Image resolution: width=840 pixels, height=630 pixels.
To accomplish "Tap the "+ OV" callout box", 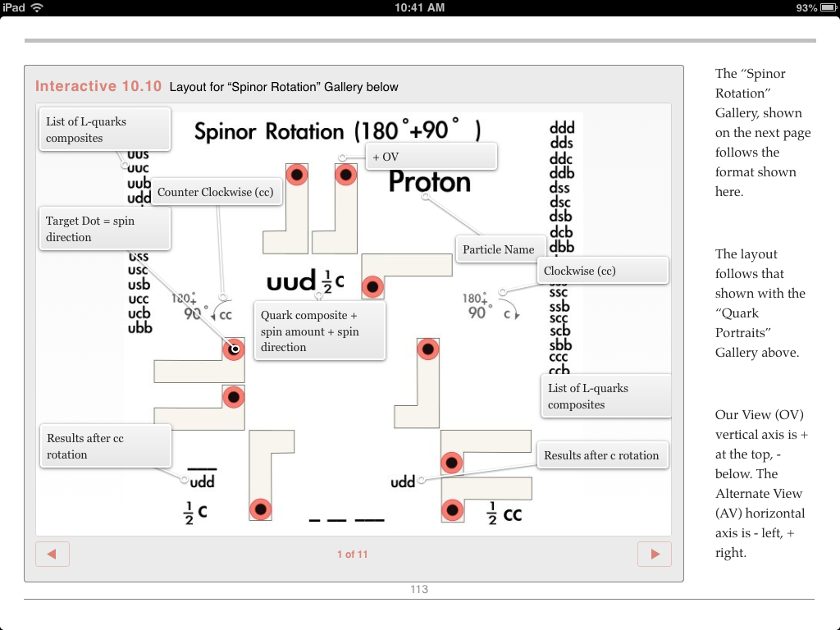I will click(431, 155).
